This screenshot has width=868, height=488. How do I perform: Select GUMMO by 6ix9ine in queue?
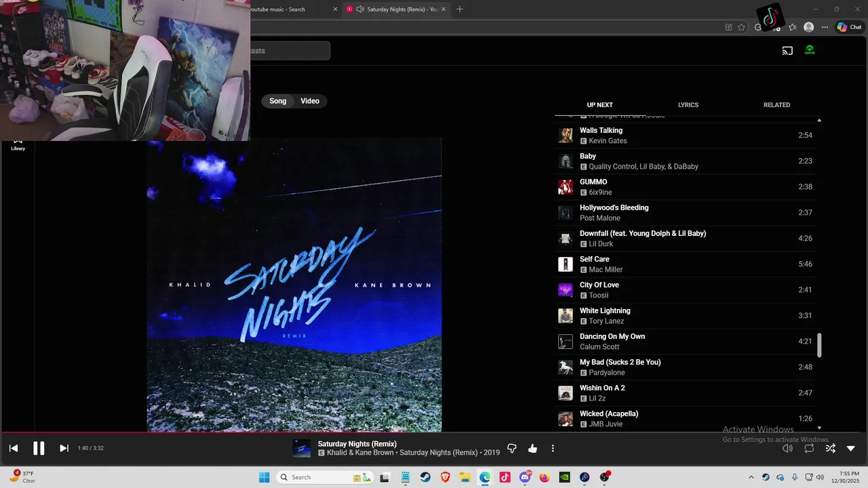coord(685,187)
